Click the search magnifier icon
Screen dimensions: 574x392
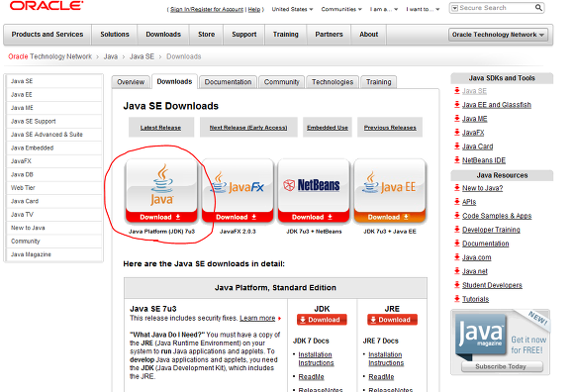(538, 7)
